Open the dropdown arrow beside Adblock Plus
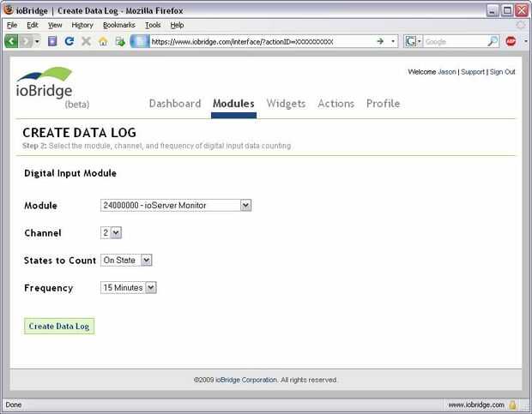This screenshot has height=414, width=532. tap(525, 41)
